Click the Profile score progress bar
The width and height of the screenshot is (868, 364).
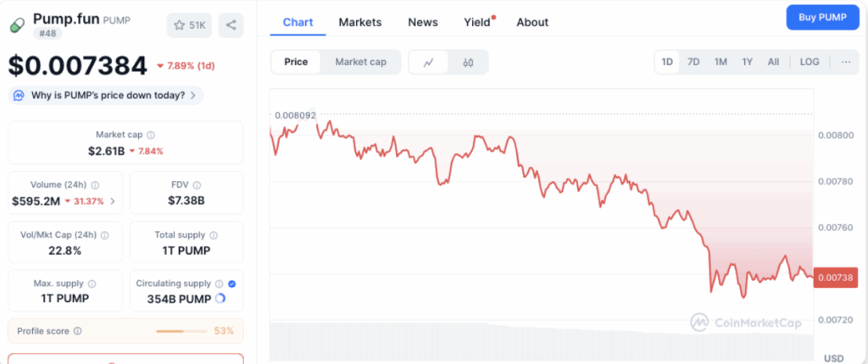coord(181,331)
